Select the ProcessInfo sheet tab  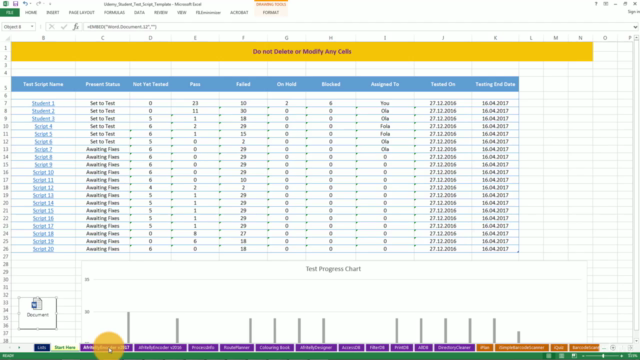click(x=203, y=347)
